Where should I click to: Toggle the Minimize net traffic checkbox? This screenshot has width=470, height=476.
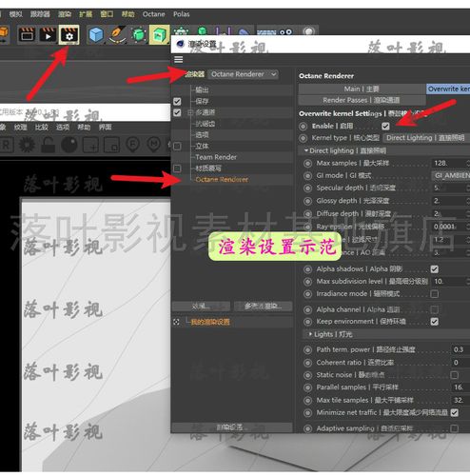coord(455,412)
